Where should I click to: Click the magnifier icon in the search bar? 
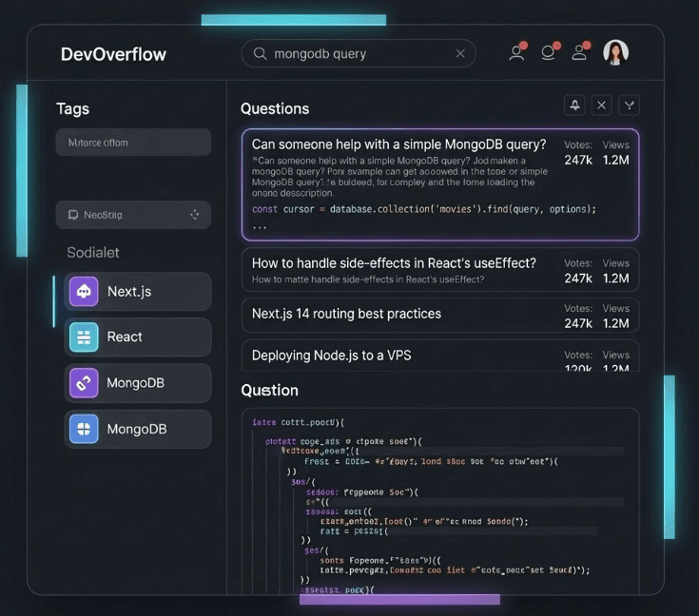click(259, 54)
